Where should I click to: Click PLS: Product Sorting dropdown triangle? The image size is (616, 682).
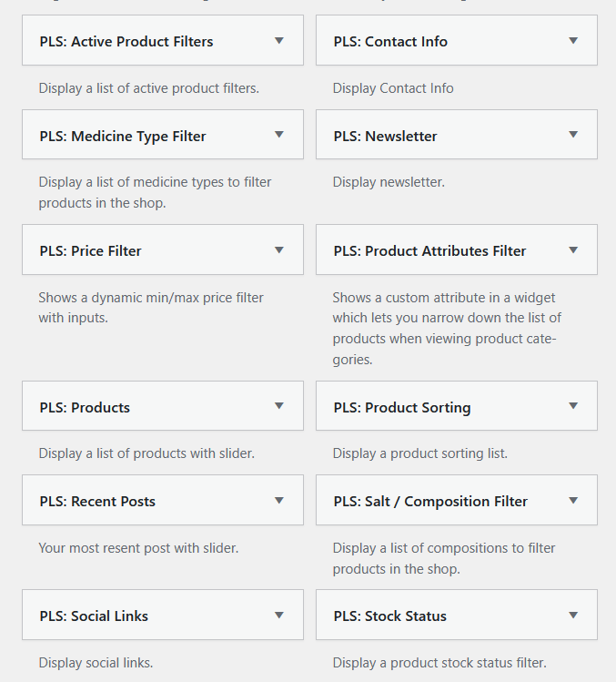tap(573, 406)
